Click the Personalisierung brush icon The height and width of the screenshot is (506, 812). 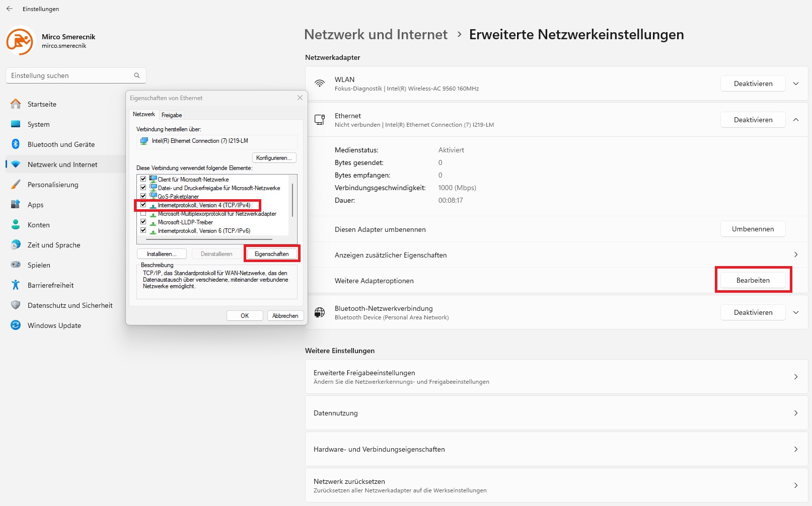(x=16, y=185)
